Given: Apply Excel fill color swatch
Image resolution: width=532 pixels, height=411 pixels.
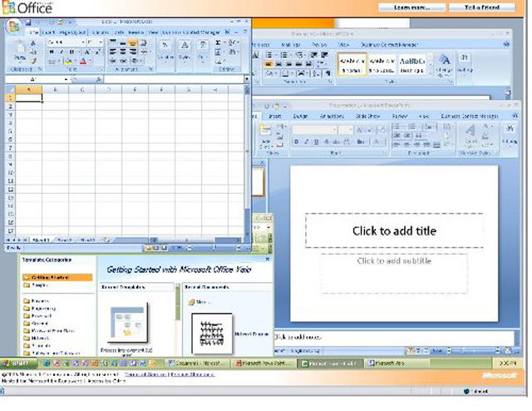Looking at the screenshot, I should [68, 61].
